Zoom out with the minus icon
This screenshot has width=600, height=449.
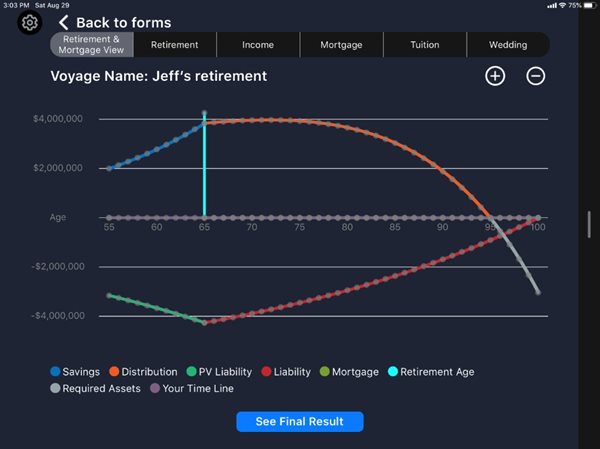pos(536,76)
